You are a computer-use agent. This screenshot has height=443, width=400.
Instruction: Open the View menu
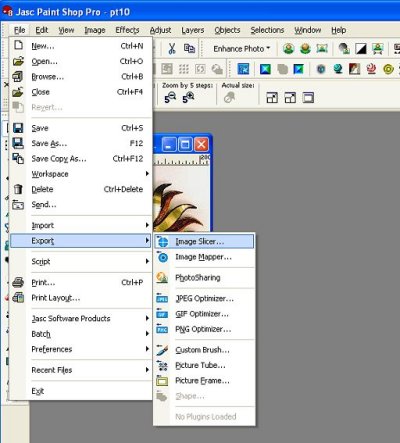[66, 30]
